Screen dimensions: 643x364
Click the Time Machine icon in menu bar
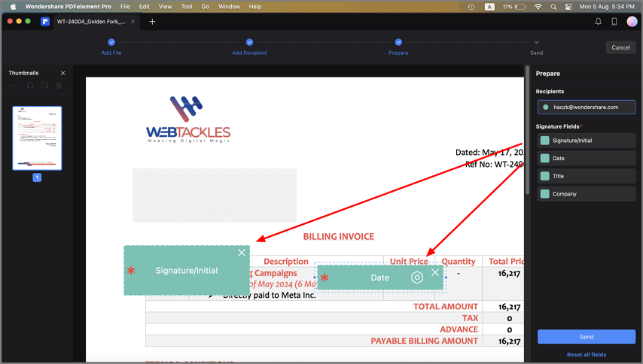471,7
